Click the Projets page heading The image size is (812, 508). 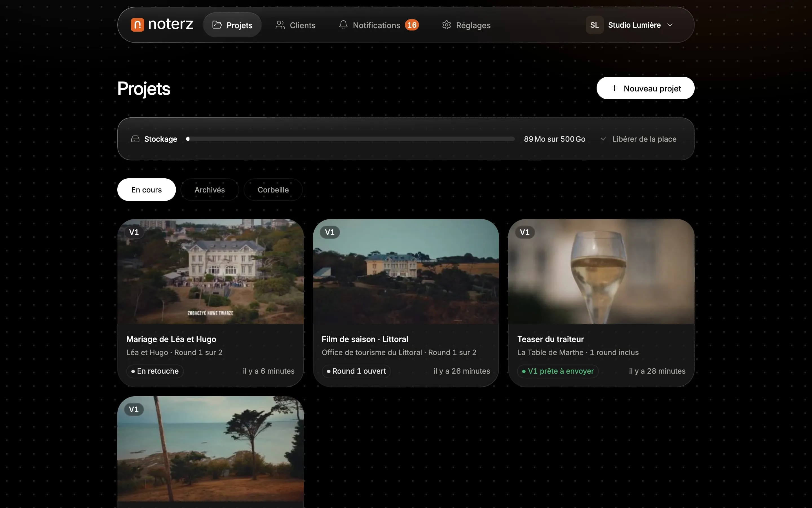click(x=144, y=89)
